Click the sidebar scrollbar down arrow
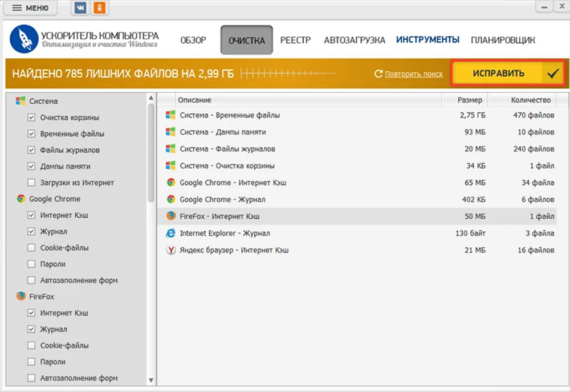 tap(151, 379)
